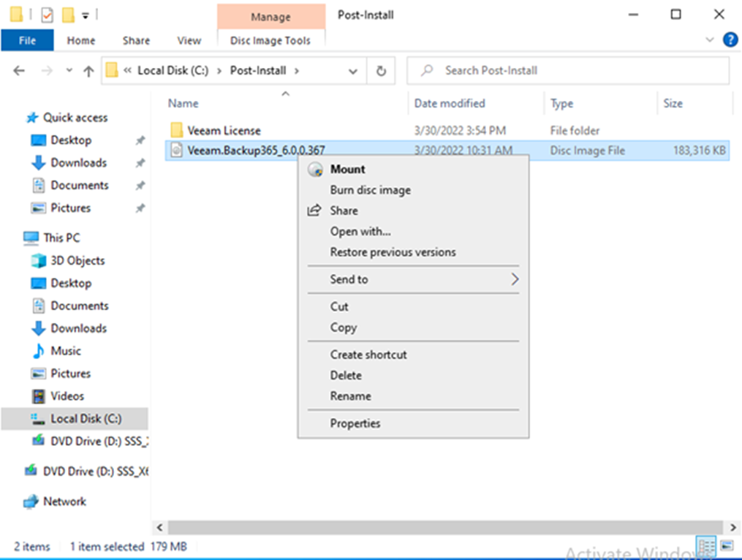This screenshot has width=742, height=560.
Task: Switch to large icons view in status bar
Action: pos(727,546)
